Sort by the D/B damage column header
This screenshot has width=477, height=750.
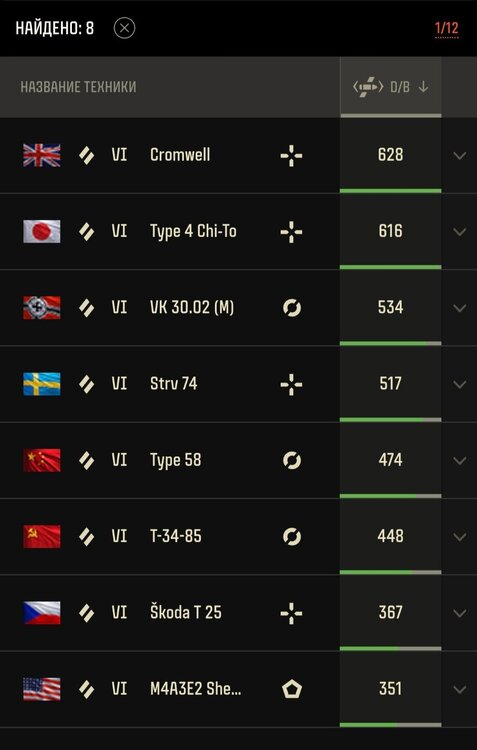coord(390,87)
